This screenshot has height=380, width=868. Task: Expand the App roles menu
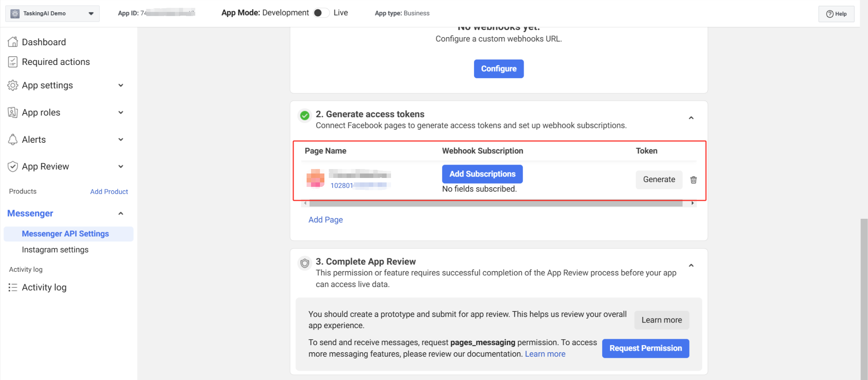(121, 112)
